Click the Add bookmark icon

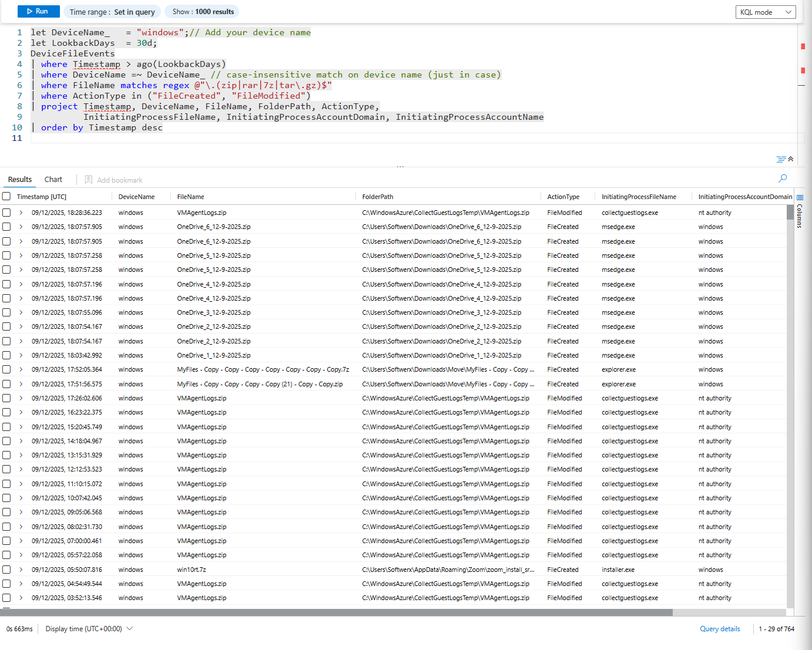pos(89,180)
